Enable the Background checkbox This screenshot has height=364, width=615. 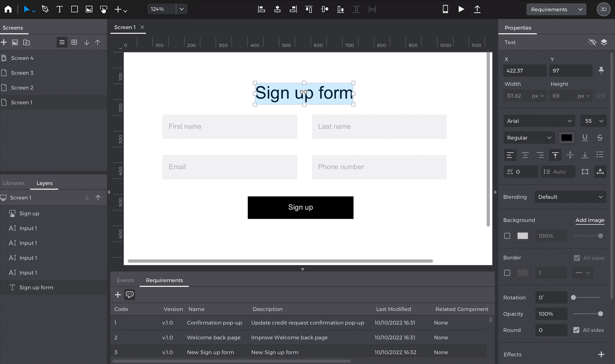click(507, 236)
